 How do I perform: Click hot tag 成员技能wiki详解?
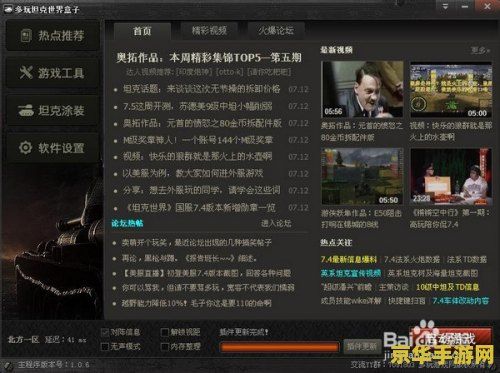tap(351, 301)
